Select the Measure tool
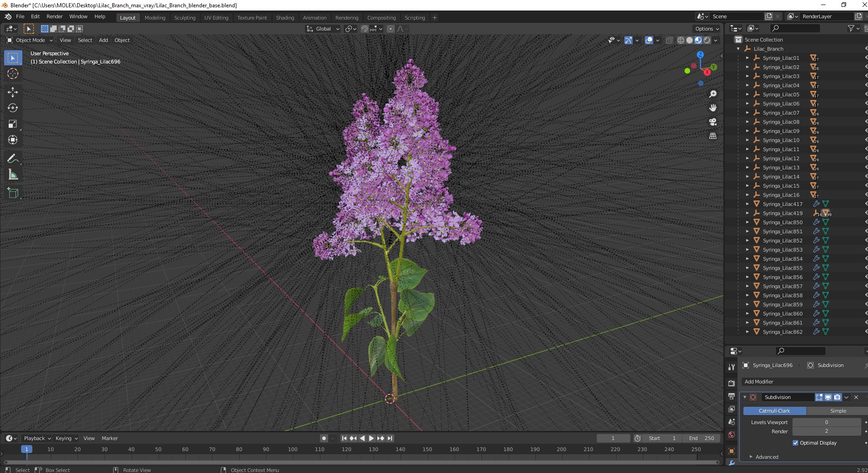 pos(13,174)
